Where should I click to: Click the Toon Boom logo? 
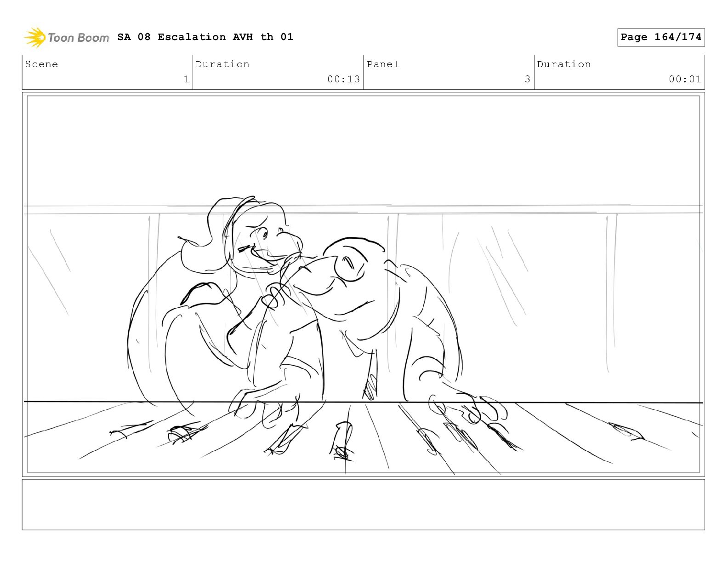point(67,37)
